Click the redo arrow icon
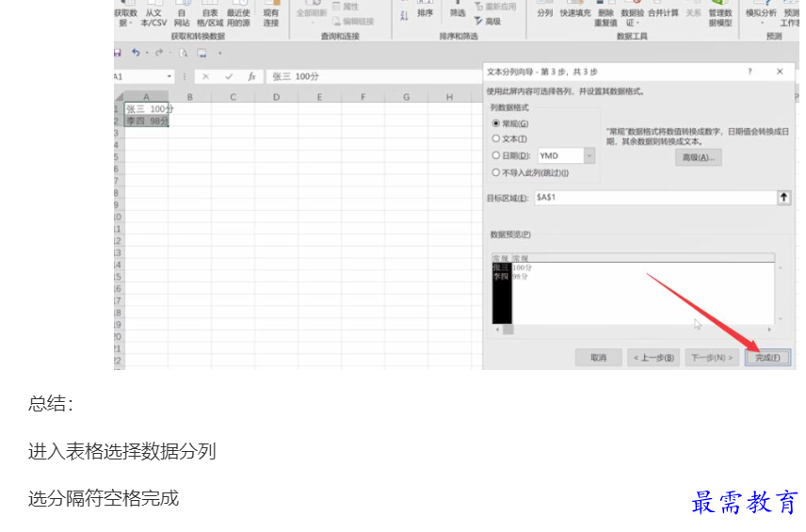The image size is (806, 532). pyautogui.click(x=159, y=53)
